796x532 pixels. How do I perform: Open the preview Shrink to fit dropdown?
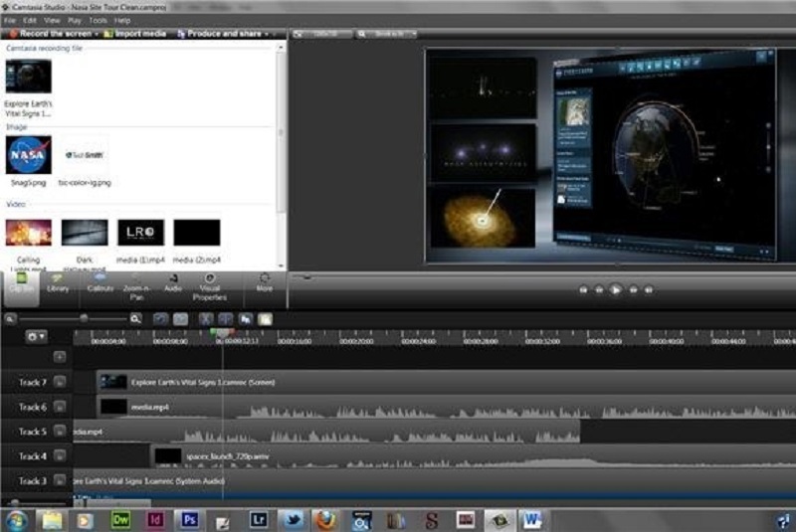point(387,34)
